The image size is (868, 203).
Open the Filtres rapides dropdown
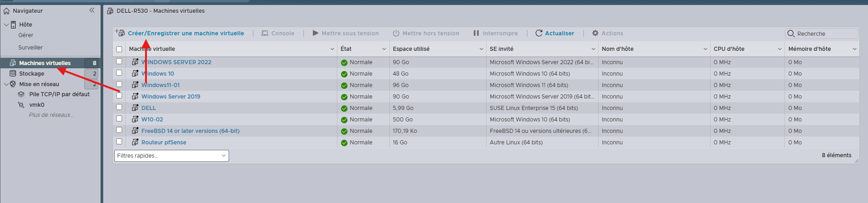[x=172, y=156]
